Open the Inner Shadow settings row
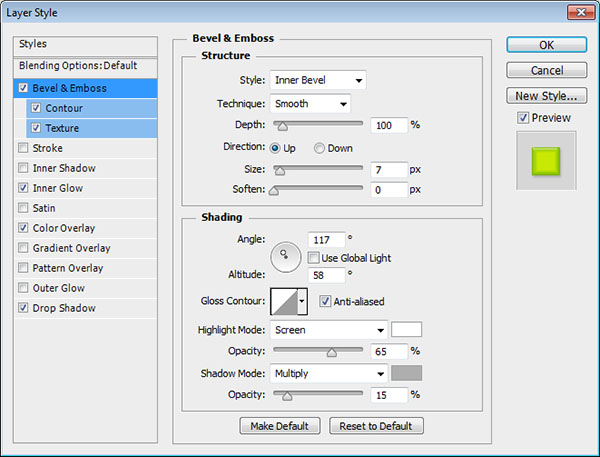 (85, 168)
